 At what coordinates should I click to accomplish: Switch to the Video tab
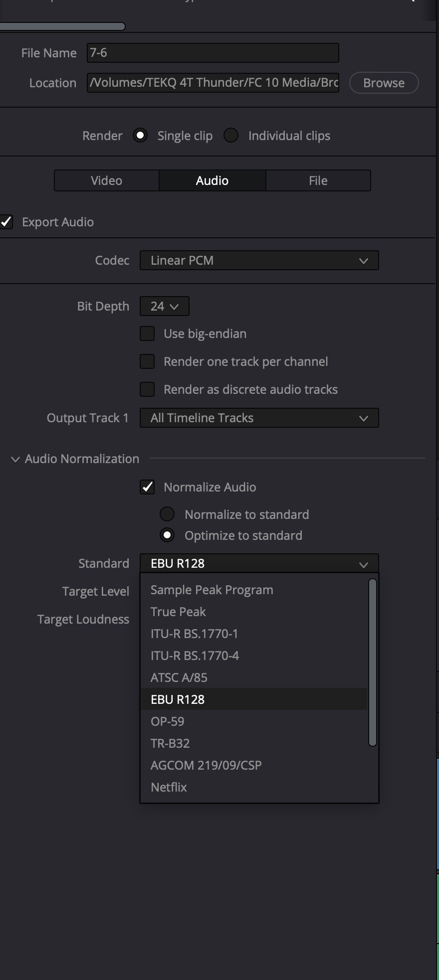106,180
